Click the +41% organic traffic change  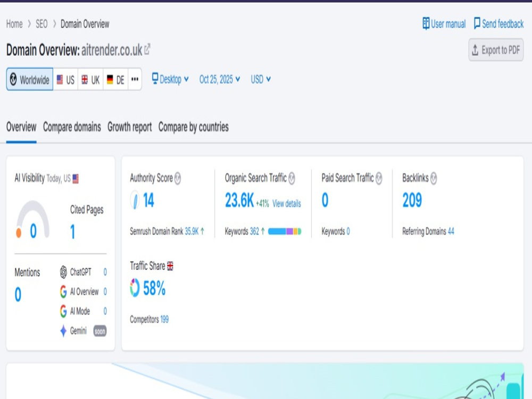[262, 204]
